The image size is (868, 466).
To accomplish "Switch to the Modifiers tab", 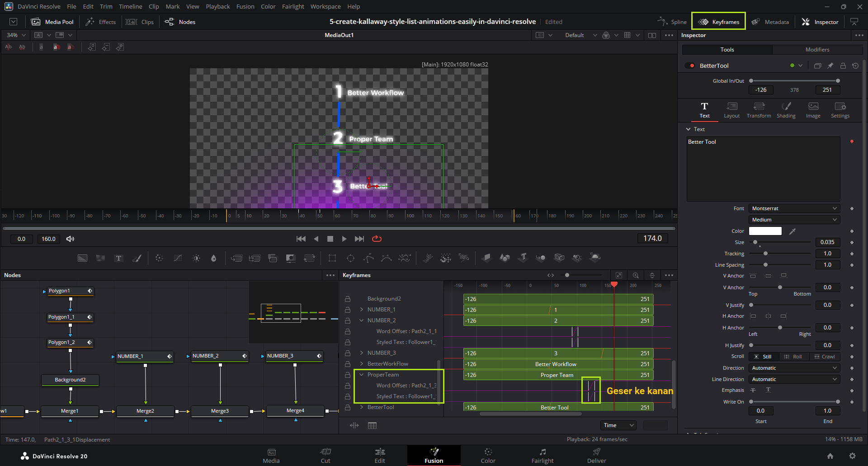I will pos(817,50).
